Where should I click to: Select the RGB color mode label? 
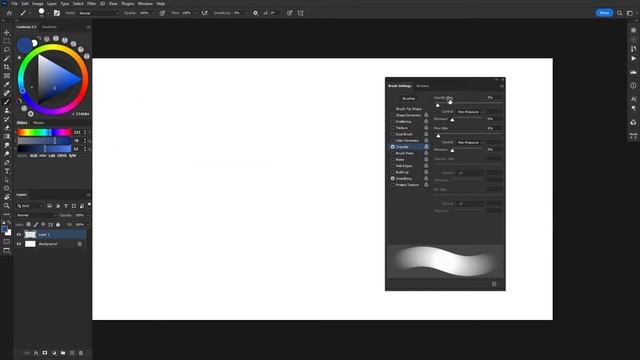click(x=33, y=156)
